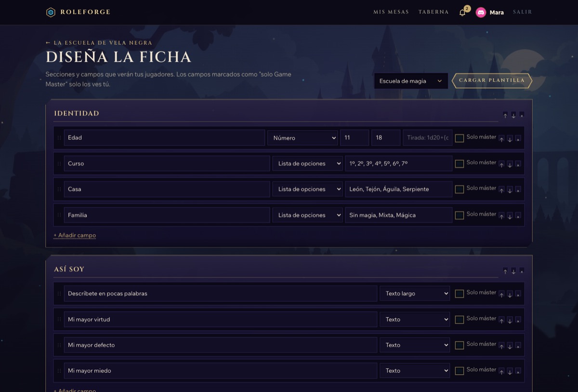Check Solo máster for 'Mi mayor virtud'
Image resolution: width=578 pixels, height=392 pixels.
pyautogui.click(x=460, y=319)
